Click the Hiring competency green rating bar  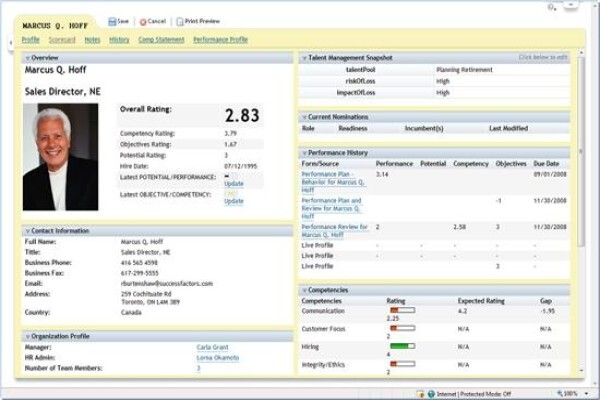pyautogui.click(x=402, y=346)
